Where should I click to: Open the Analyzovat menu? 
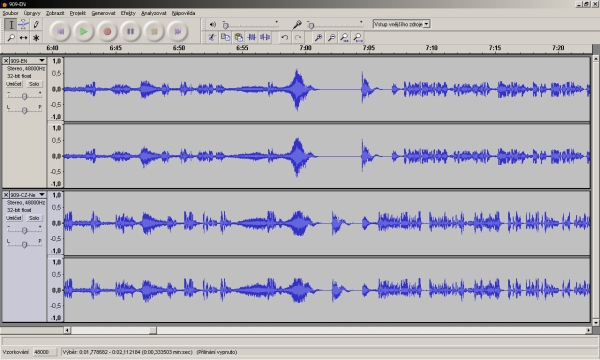[154, 13]
